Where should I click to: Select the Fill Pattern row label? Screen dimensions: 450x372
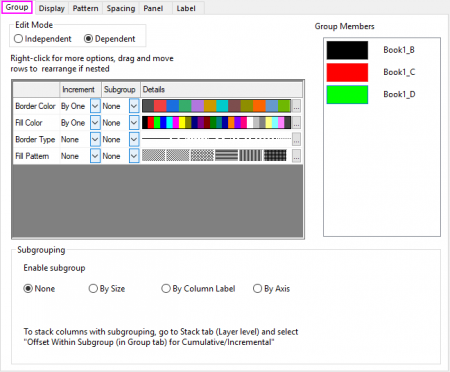(32, 156)
